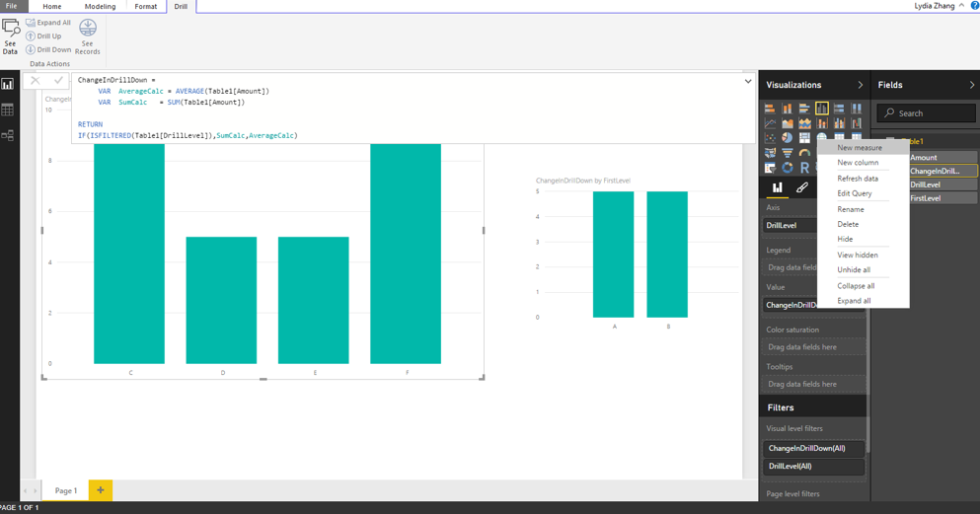
Task: Select the stacked column chart visualization
Action: coord(788,109)
